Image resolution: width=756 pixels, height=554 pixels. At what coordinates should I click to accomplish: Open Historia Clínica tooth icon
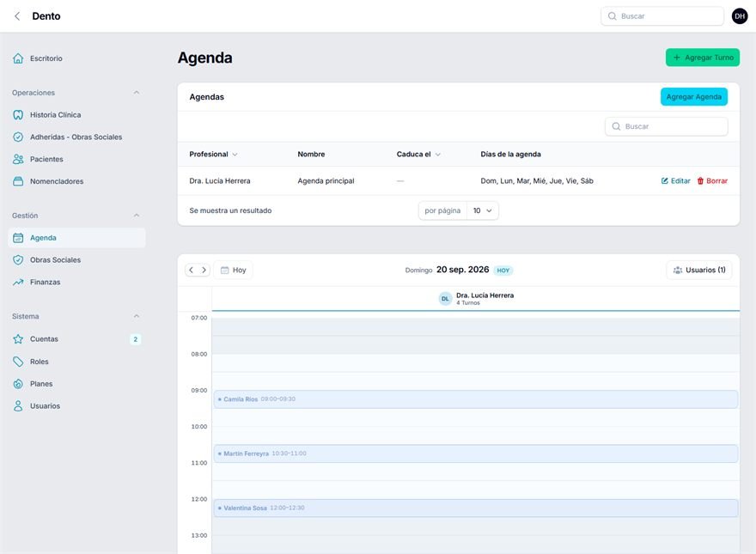click(x=18, y=115)
